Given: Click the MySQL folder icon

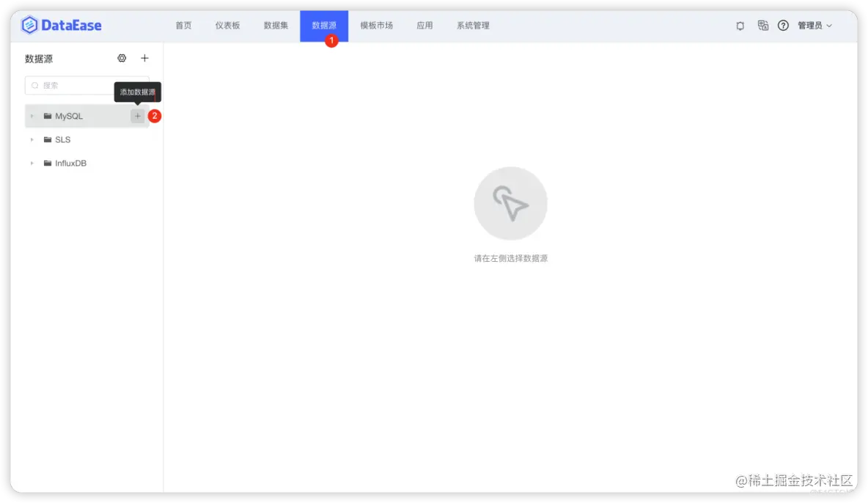Looking at the screenshot, I should tap(48, 116).
